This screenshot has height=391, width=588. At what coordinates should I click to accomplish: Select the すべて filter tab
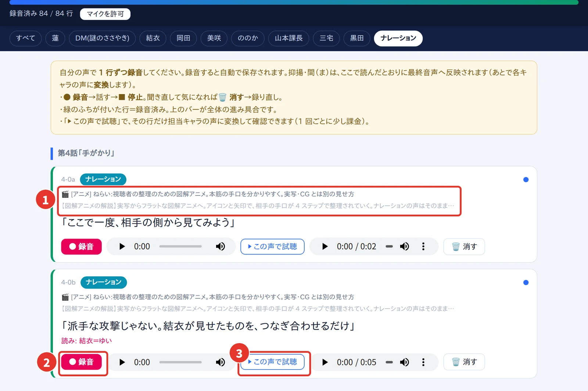click(26, 38)
